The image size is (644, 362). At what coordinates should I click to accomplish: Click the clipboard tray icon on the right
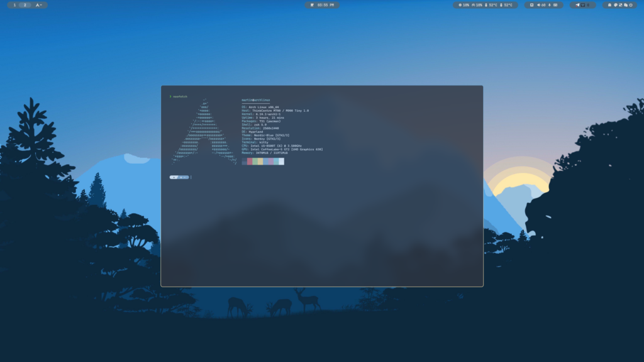(x=626, y=4)
